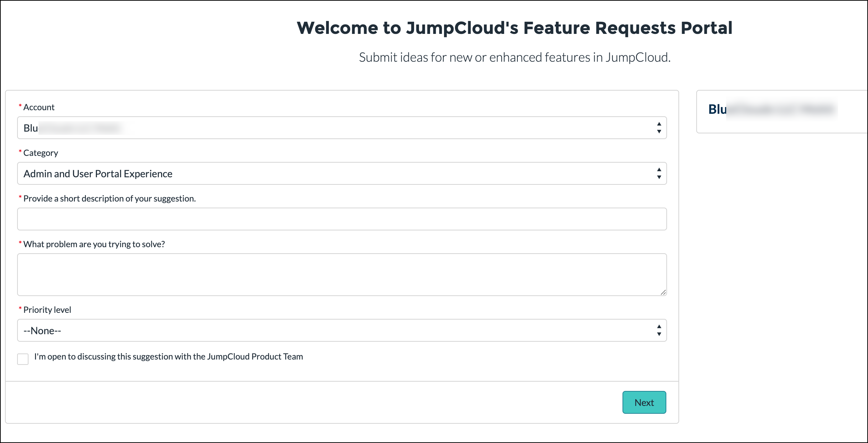Click the down arrow on Priority selector
The height and width of the screenshot is (443, 868).
tap(658, 333)
